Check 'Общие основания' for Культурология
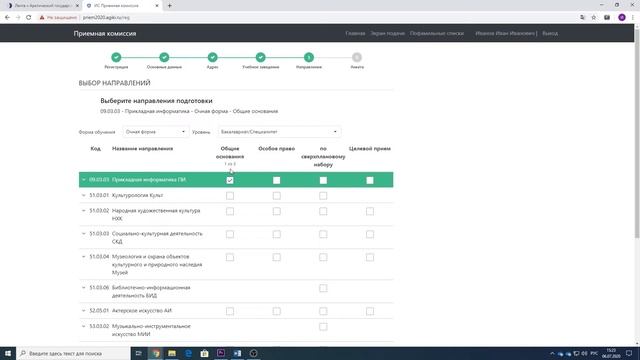The height and width of the screenshot is (360, 640). (230, 196)
